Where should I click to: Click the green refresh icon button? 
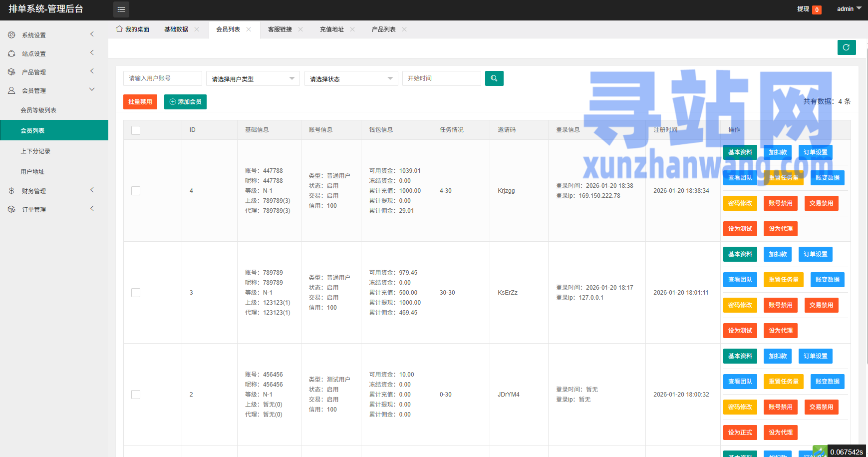[846, 47]
